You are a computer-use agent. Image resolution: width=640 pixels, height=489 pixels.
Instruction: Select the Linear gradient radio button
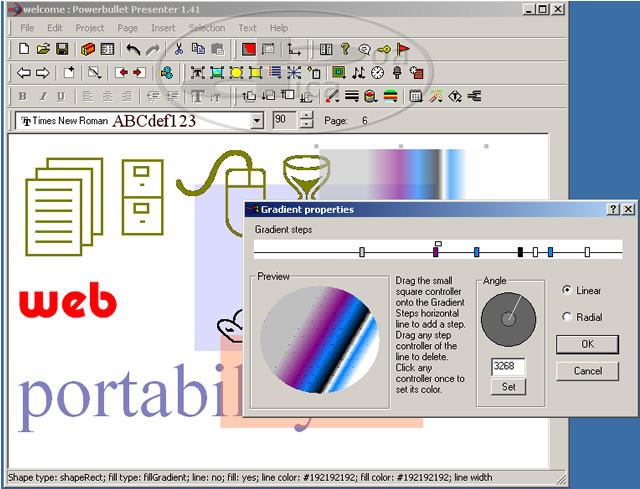click(568, 291)
